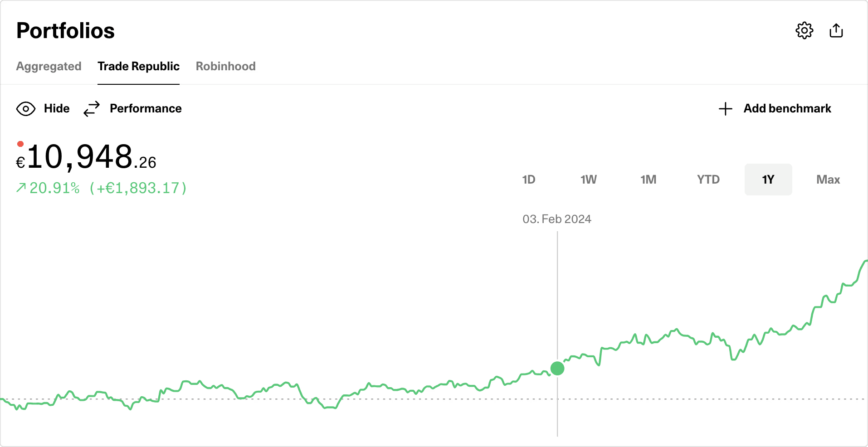
Task: Select the Performance swap arrows icon
Action: (x=91, y=109)
